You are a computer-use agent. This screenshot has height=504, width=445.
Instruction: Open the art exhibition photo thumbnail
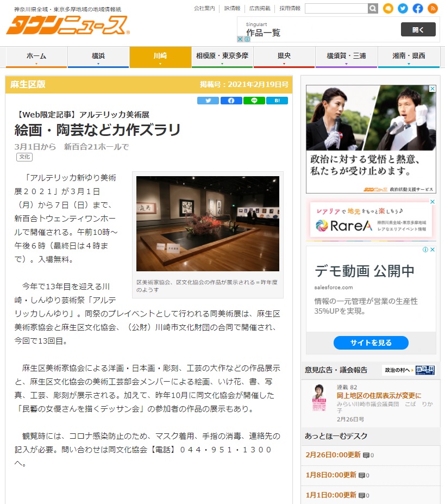208,223
